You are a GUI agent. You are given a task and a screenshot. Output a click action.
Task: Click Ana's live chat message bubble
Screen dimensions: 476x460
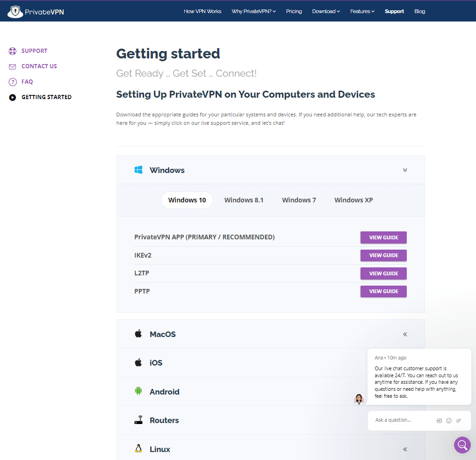[419, 377]
